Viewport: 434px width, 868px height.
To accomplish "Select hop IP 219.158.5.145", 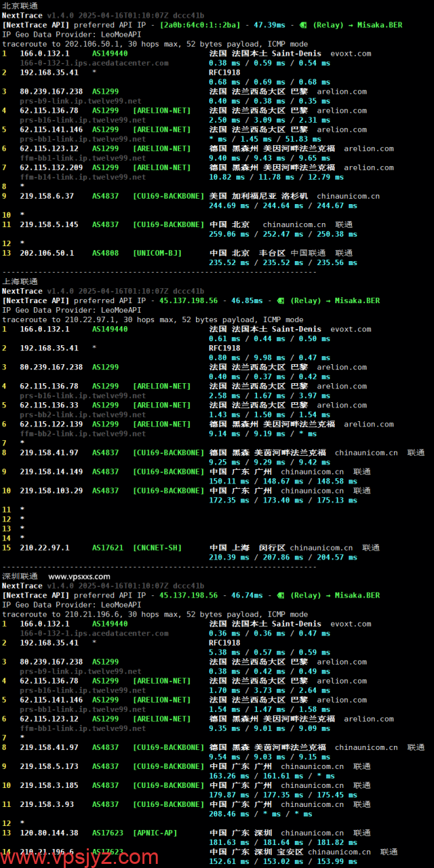I will (x=49, y=224).
